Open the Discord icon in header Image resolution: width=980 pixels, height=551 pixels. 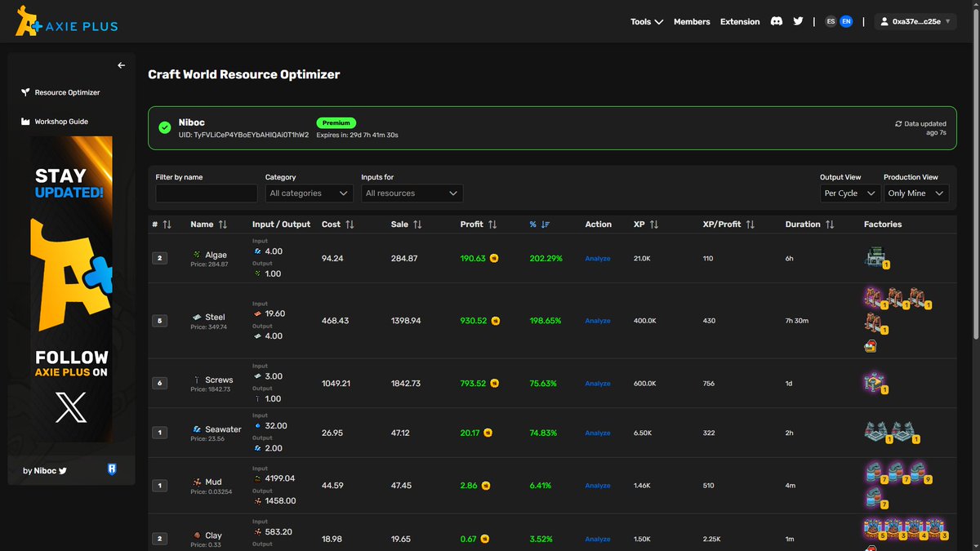pos(777,21)
